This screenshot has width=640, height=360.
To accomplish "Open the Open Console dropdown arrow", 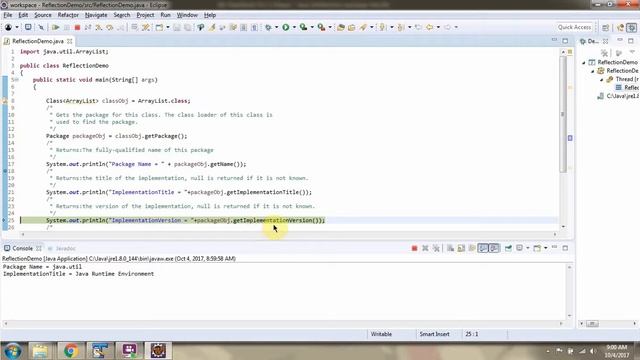I will coord(545,248).
